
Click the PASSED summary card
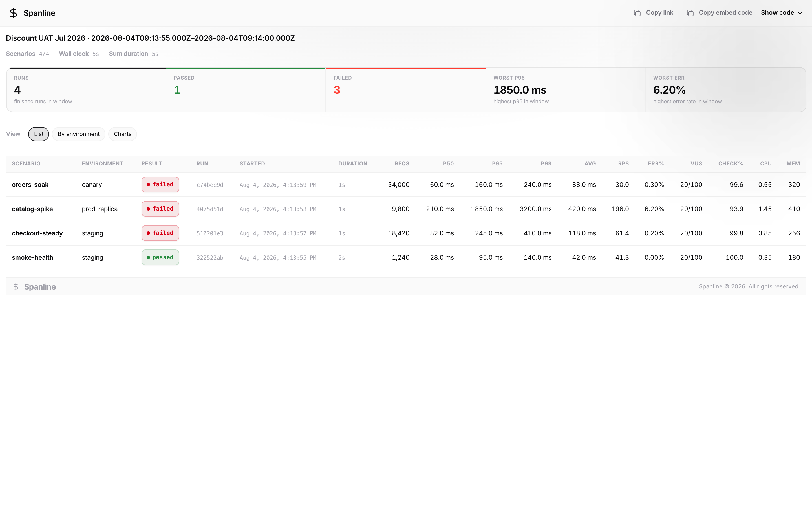246,90
